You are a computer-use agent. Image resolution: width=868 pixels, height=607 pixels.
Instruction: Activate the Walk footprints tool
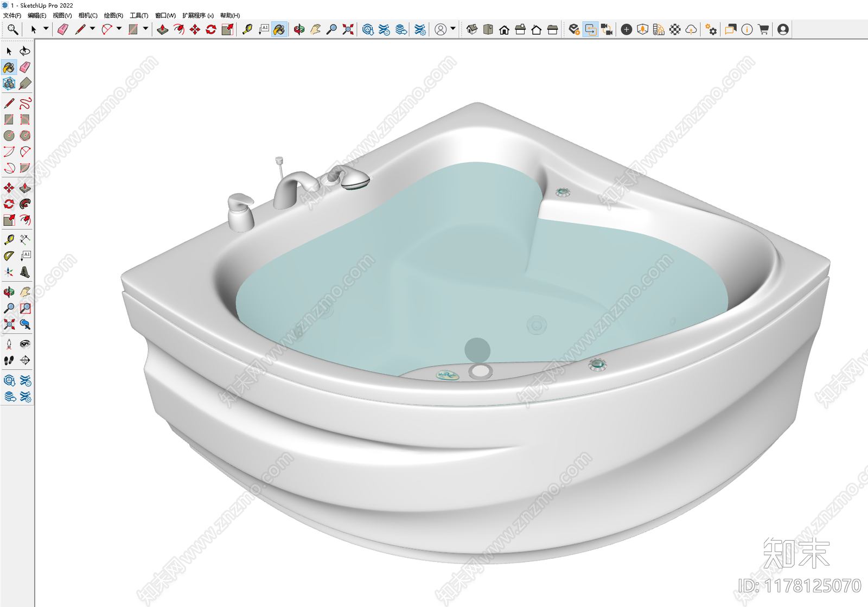point(9,360)
